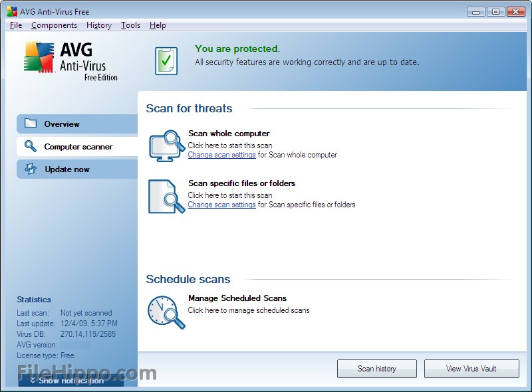Open the Tools menu

[130, 25]
